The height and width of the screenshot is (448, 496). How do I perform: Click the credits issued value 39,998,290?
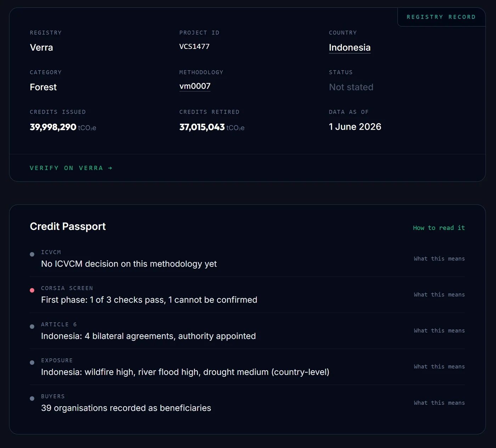(x=53, y=127)
